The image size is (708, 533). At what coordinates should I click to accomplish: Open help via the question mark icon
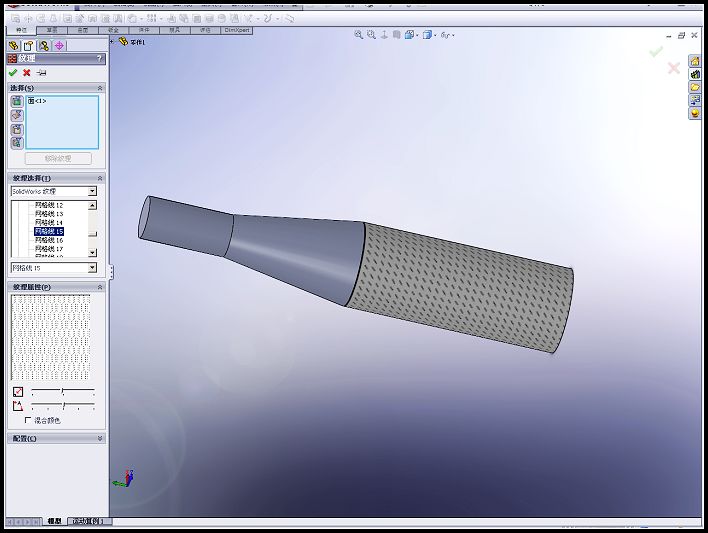click(x=99, y=58)
